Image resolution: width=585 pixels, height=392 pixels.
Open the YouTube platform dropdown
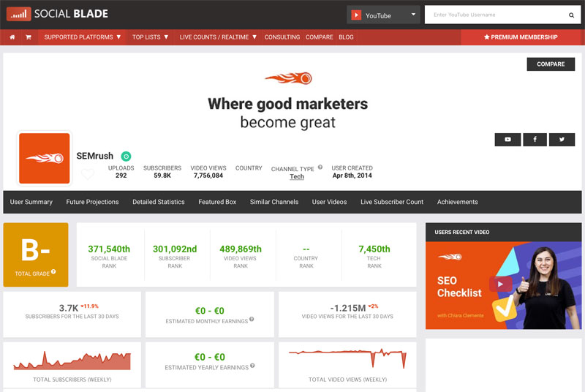pyautogui.click(x=383, y=15)
